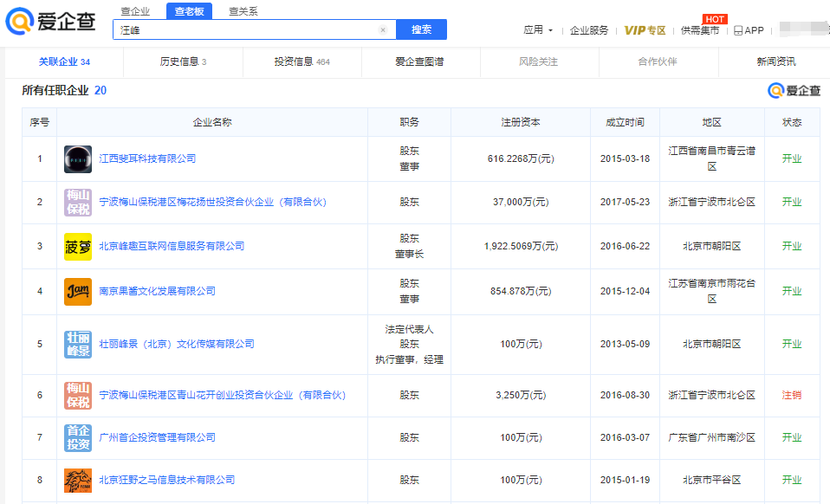The image size is (830, 504).
Task: Click the 3,250万(元) capital cell
Action: 521,395
